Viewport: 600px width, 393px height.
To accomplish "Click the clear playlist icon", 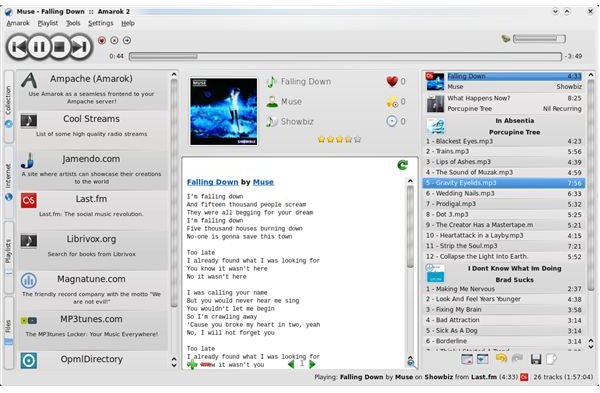I will pos(467,359).
